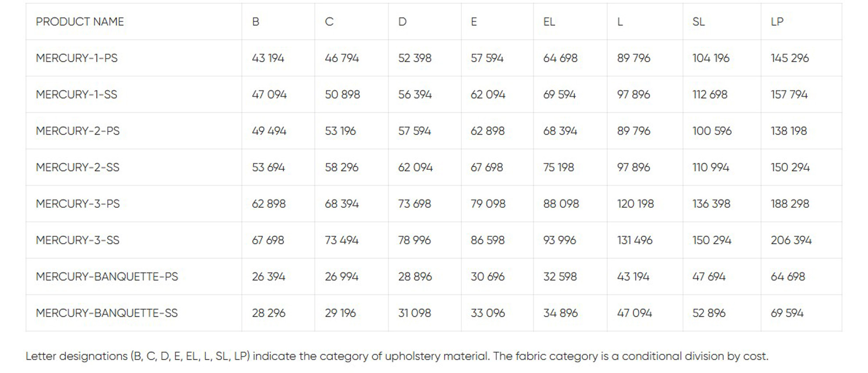Select MERCURY-3-SS price in column C

[x=342, y=240]
